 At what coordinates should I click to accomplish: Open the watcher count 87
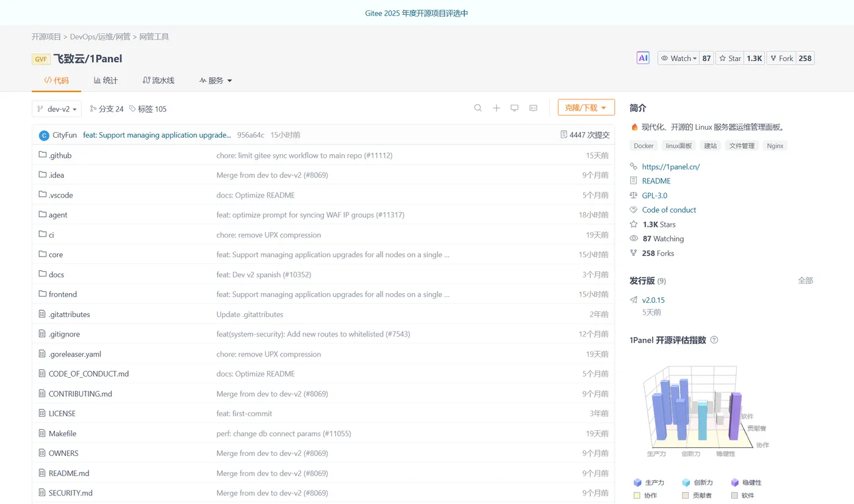pyautogui.click(x=706, y=59)
